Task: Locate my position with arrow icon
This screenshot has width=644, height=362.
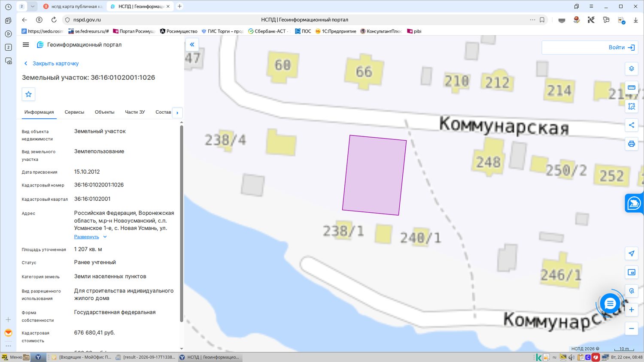Action: [632, 253]
